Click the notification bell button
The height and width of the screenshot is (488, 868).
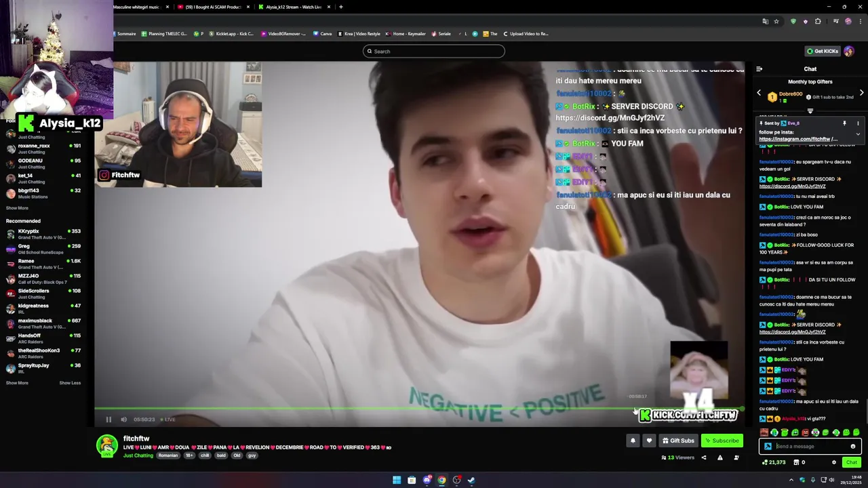click(x=633, y=441)
